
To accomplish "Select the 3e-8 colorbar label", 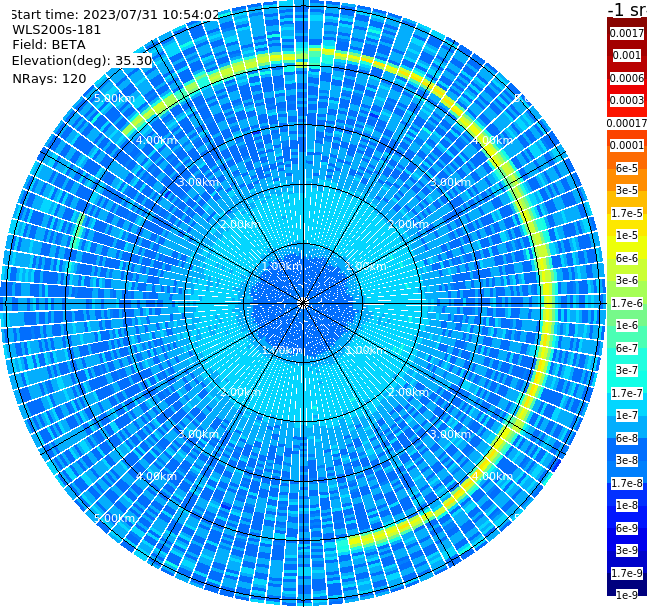I will [627, 460].
